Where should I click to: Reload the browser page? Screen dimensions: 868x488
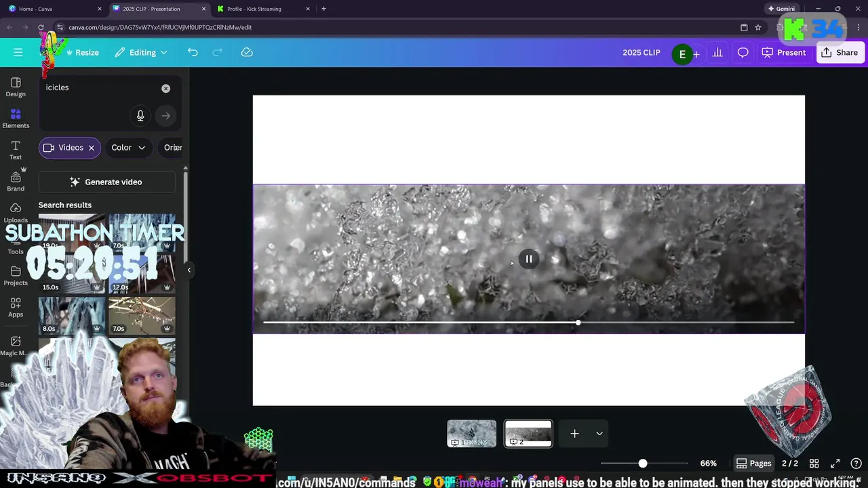[x=41, y=27]
